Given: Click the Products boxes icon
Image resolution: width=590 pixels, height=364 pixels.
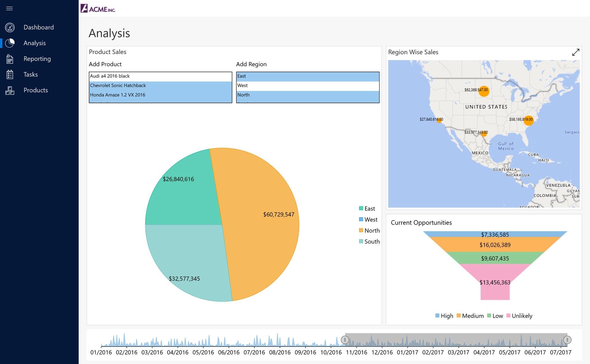Looking at the screenshot, I should pyautogui.click(x=10, y=90).
